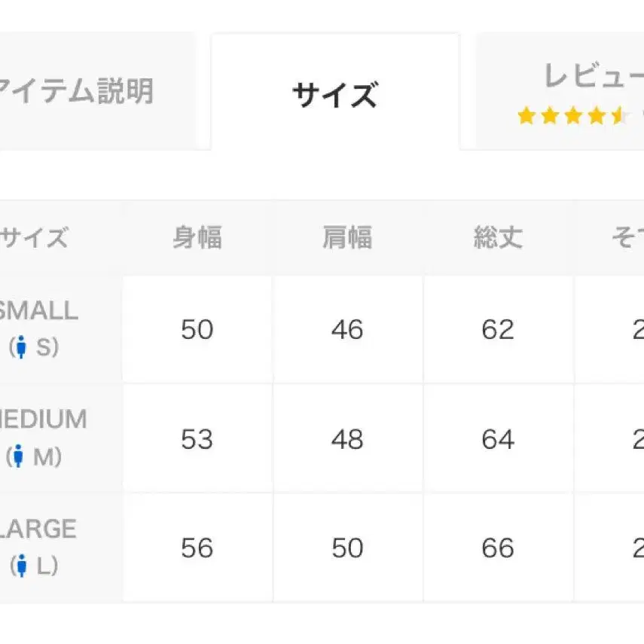The width and height of the screenshot is (644, 644).
Task: Select the サイズ tab
Action: click(x=335, y=91)
